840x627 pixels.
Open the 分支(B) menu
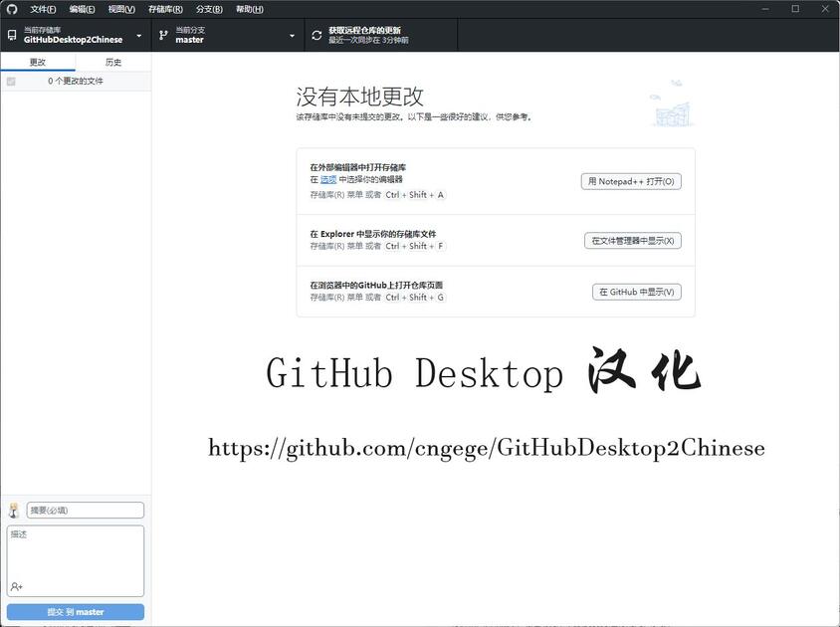coord(209,9)
